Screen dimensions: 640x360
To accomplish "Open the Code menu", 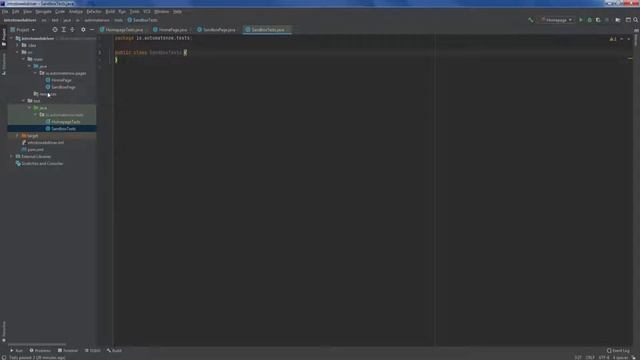I will [x=60, y=11].
